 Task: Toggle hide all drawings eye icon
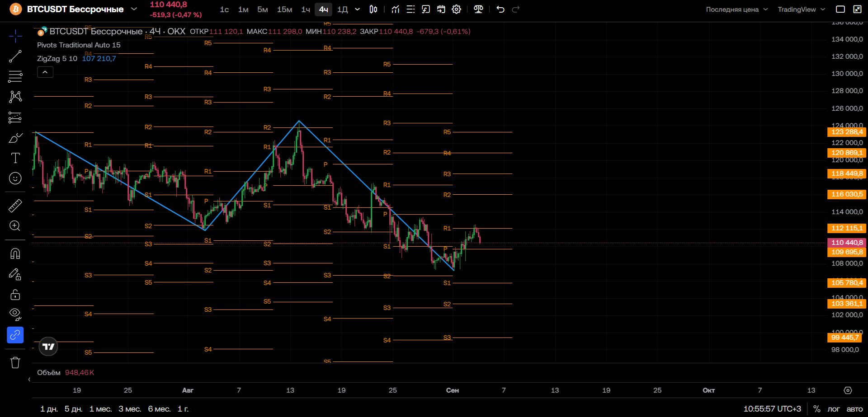click(15, 314)
